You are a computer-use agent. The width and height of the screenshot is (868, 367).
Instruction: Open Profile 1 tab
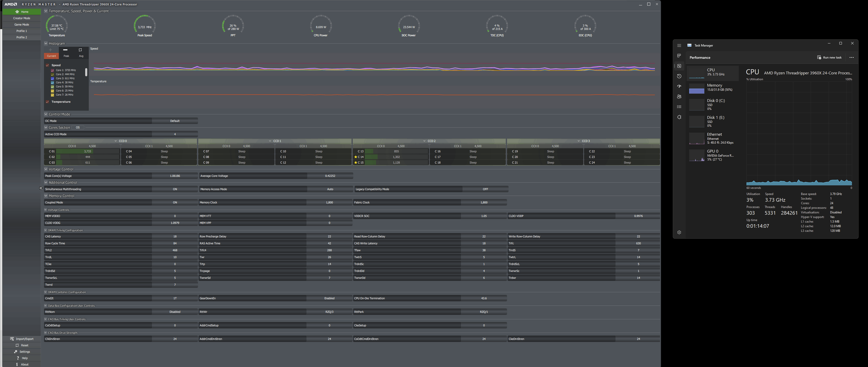(x=22, y=31)
